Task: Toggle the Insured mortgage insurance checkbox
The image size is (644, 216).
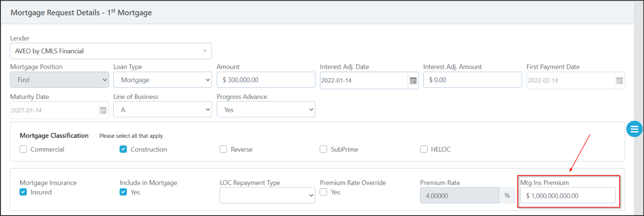Action: (x=23, y=192)
